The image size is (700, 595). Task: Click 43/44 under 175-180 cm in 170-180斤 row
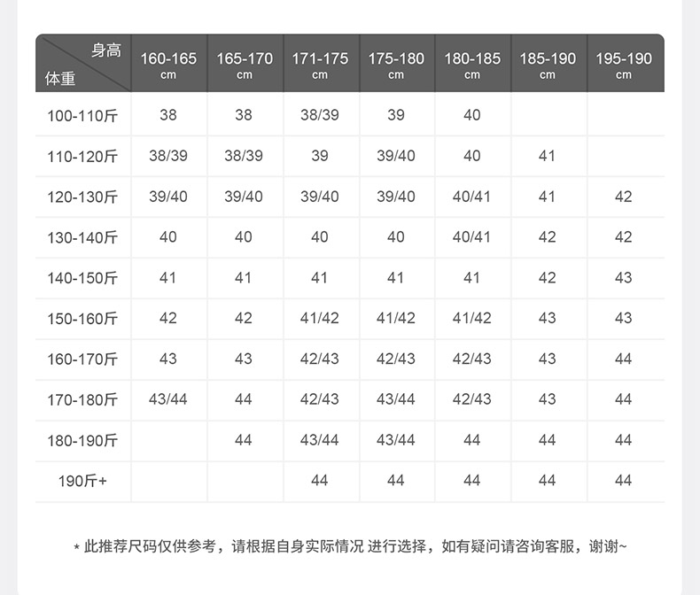click(396, 399)
